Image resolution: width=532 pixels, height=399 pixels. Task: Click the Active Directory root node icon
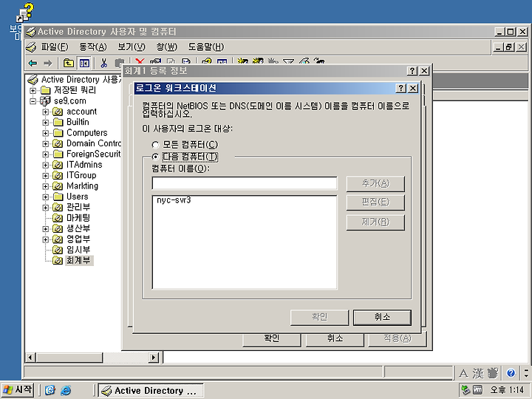(x=33, y=80)
